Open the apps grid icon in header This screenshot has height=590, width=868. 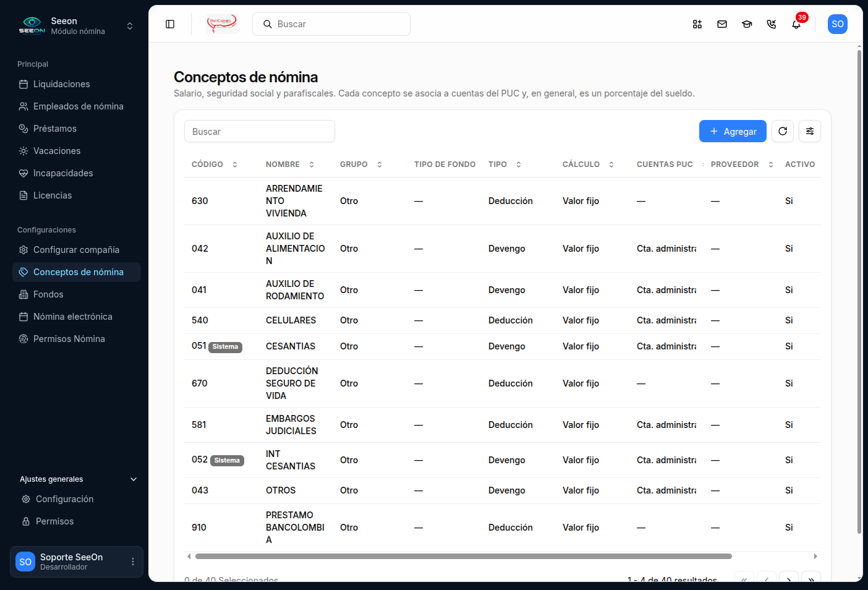tap(697, 24)
